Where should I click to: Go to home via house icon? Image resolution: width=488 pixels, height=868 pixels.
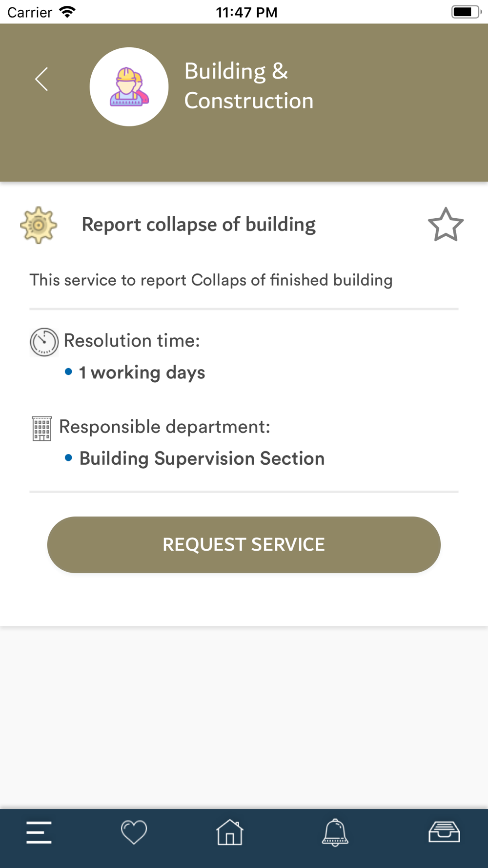pyautogui.click(x=230, y=832)
